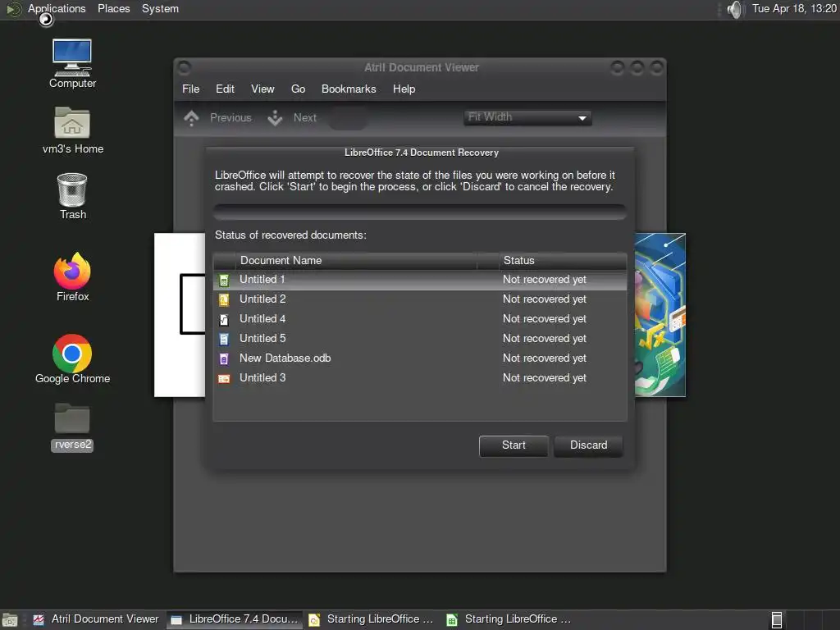Click the status text for New Database.odb
This screenshot has width=840, height=630.
coord(545,358)
